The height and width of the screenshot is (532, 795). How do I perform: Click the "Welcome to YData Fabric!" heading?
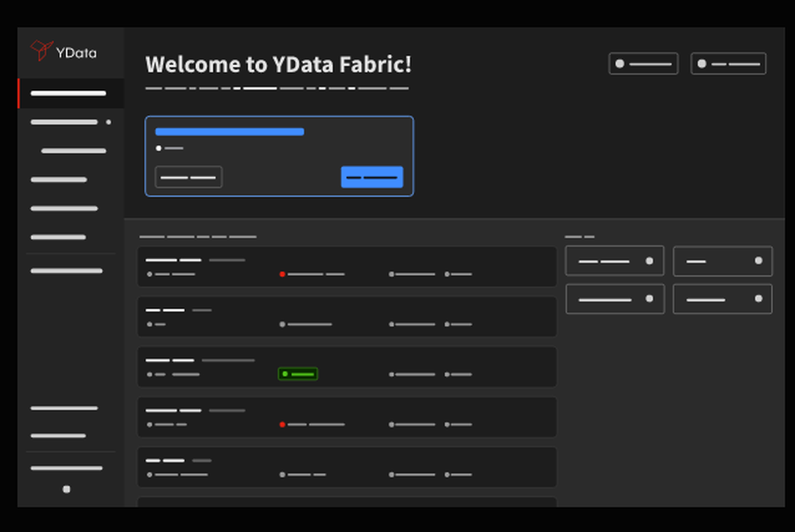point(278,65)
